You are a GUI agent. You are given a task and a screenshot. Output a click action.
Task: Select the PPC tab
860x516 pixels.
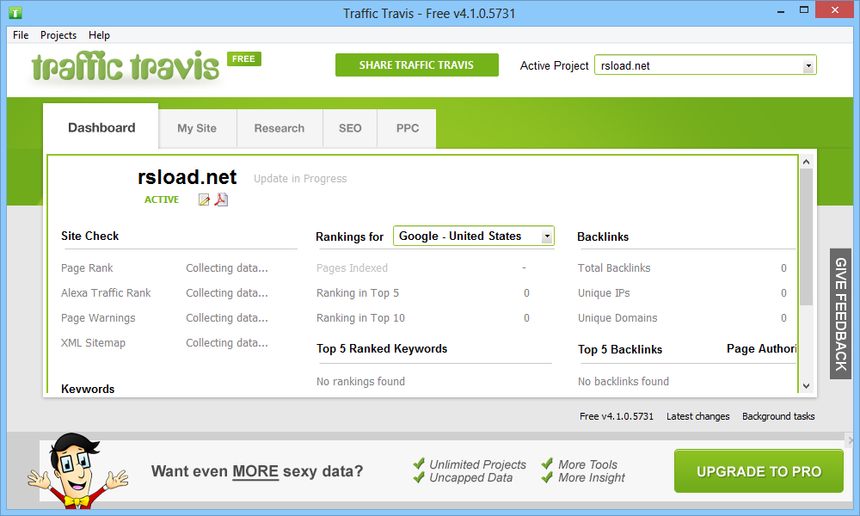point(408,128)
